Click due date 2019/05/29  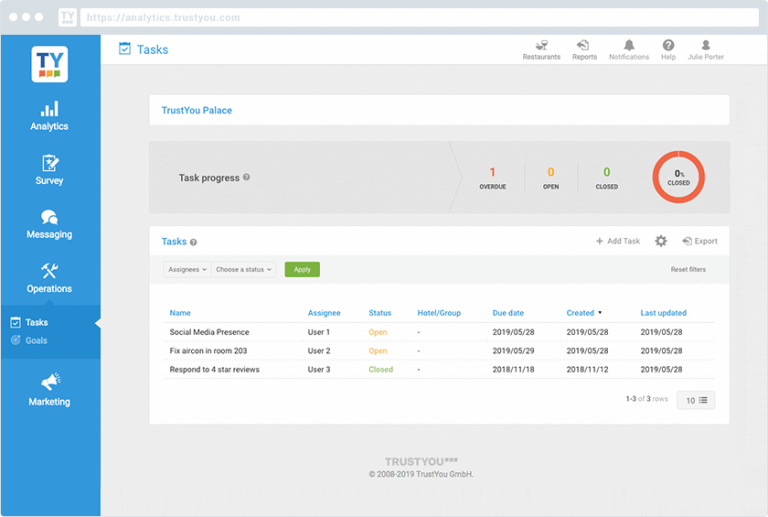pyautogui.click(x=513, y=351)
